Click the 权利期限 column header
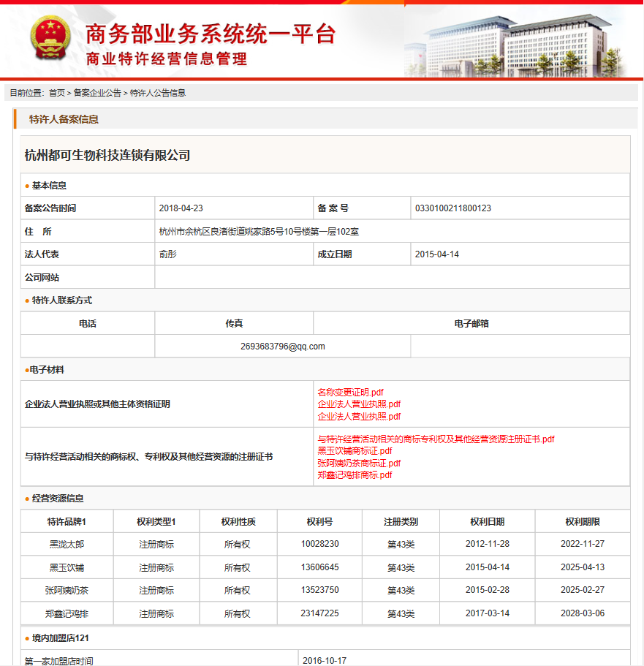Viewport: 644px width, 666px height. (582, 521)
